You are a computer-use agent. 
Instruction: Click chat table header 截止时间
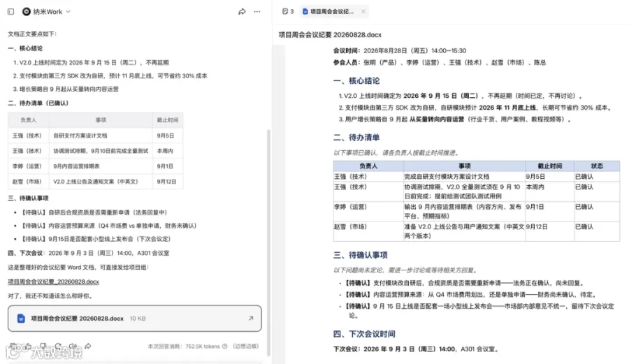coord(168,120)
